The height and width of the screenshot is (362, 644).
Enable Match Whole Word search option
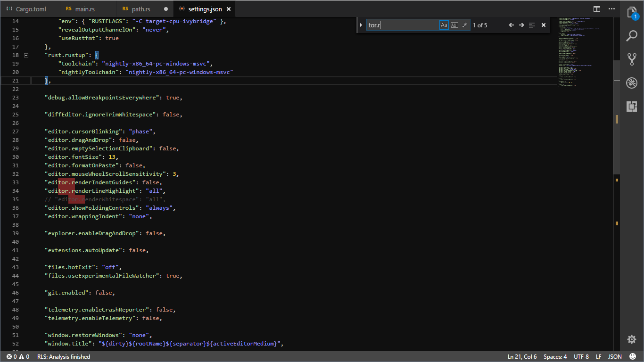click(454, 25)
